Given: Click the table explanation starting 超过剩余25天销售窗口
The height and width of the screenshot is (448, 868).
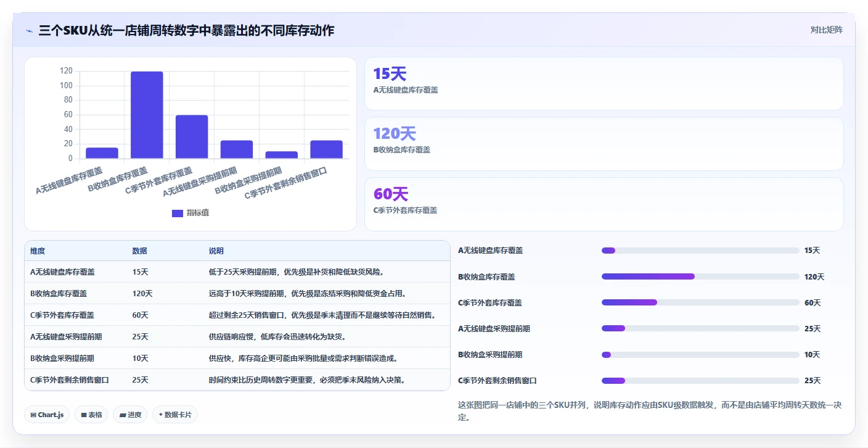Looking at the screenshot, I should coord(322,315).
